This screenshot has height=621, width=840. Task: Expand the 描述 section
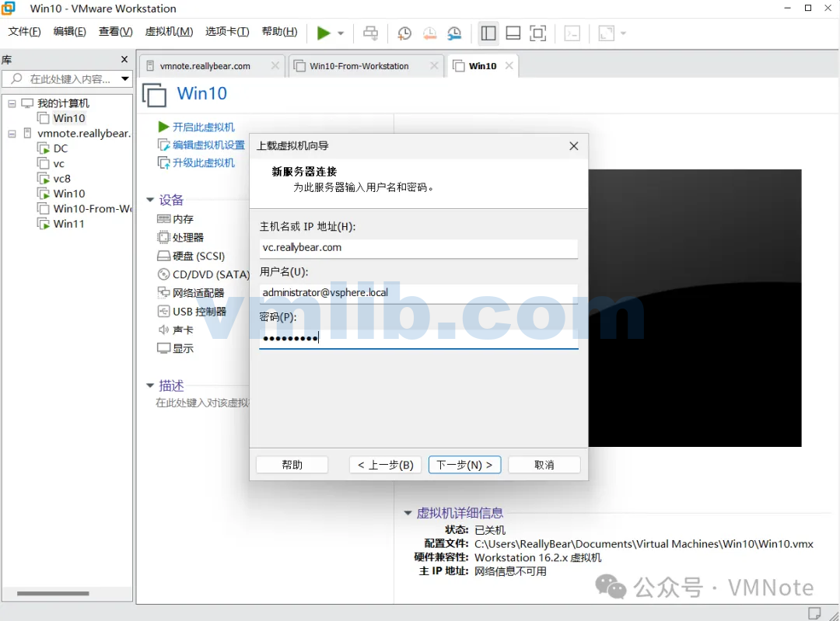tap(150, 385)
